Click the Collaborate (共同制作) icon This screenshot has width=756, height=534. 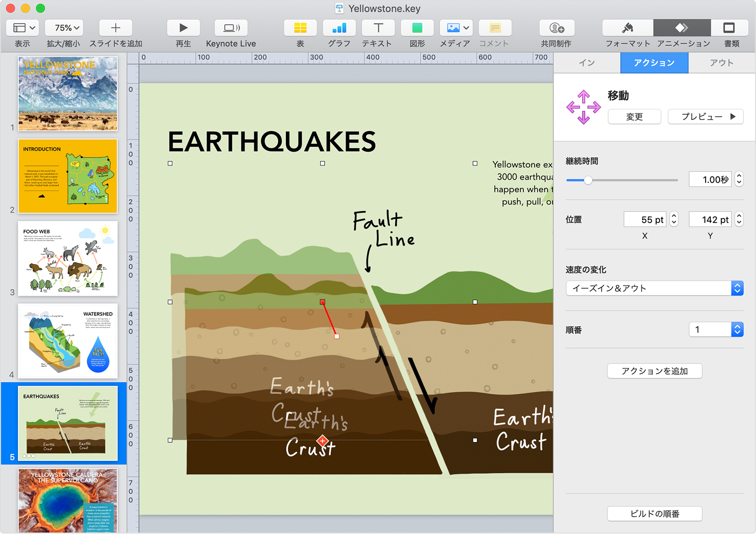(557, 28)
